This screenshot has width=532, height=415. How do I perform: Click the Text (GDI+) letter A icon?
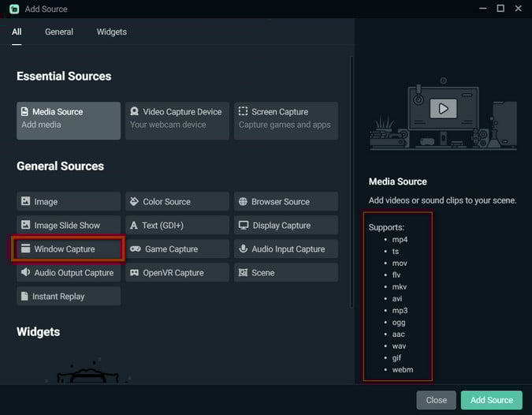click(134, 225)
